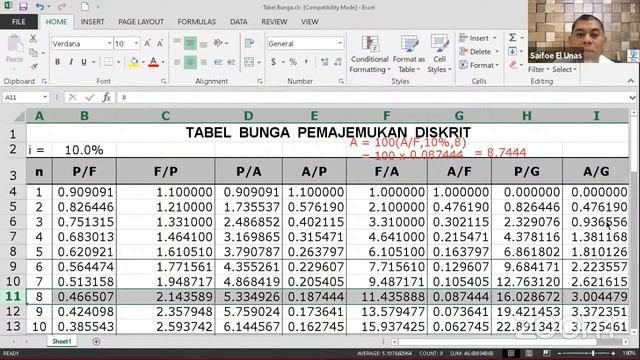Switch to the PAGE LAYOUT tab
This screenshot has width=640, height=360.
[x=141, y=22]
